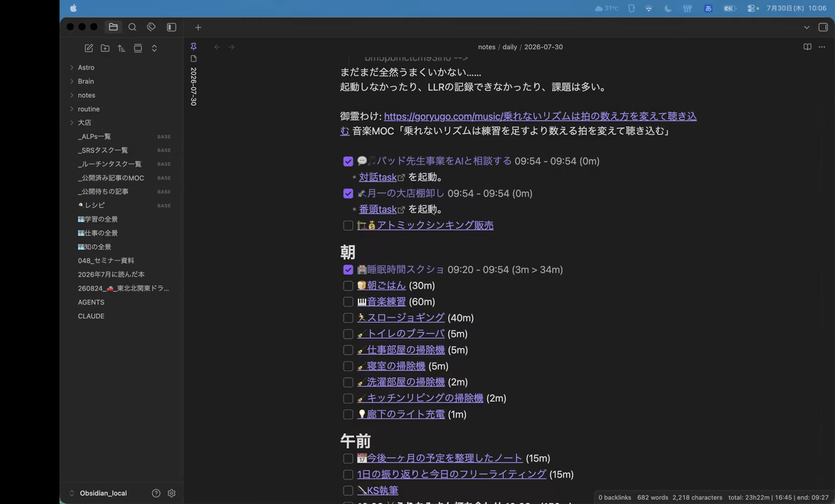Screen dimensions: 835x504
Task: Expand or collapse all folders icon
Action: (154, 48)
